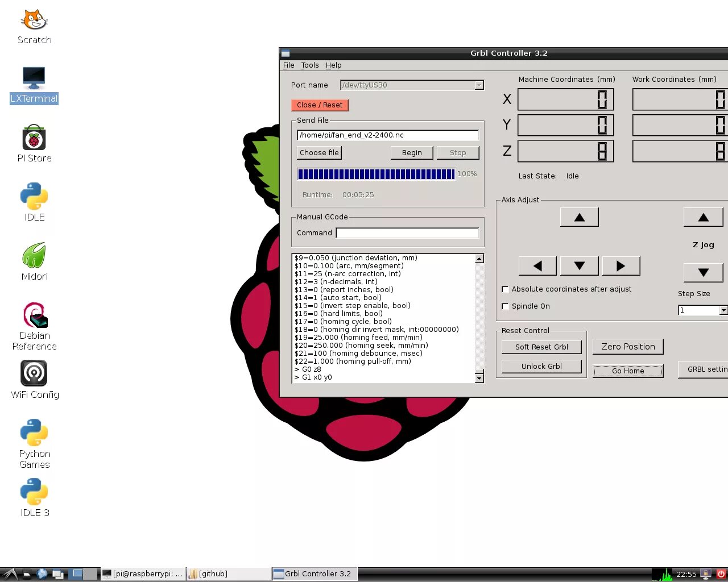
Task: Click the show-desktop windows icon in the taskbar
Action: tap(57, 574)
